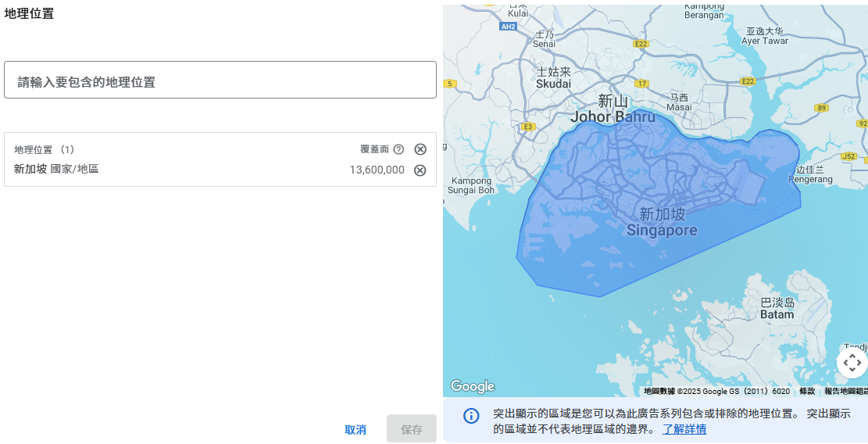Open the 條款 terms link

coord(807,391)
